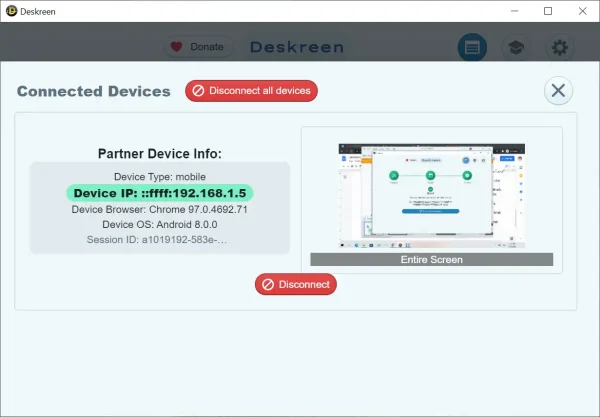This screenshot has height=417, width=600.
Task: Click the Device IP ::ffff:192.168.1.5 badge
Action: click(x=160, y=193)
